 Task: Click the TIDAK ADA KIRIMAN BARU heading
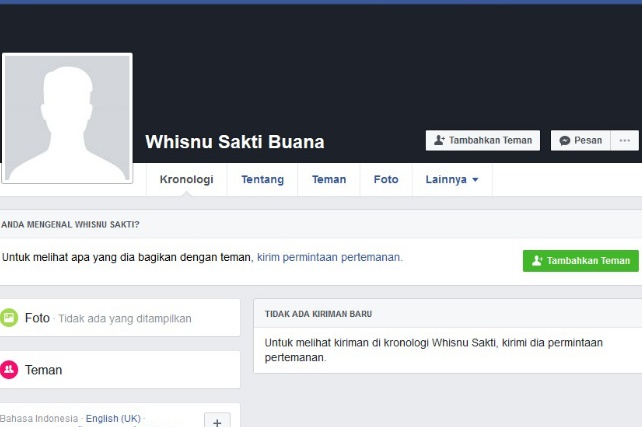(318, 314)
